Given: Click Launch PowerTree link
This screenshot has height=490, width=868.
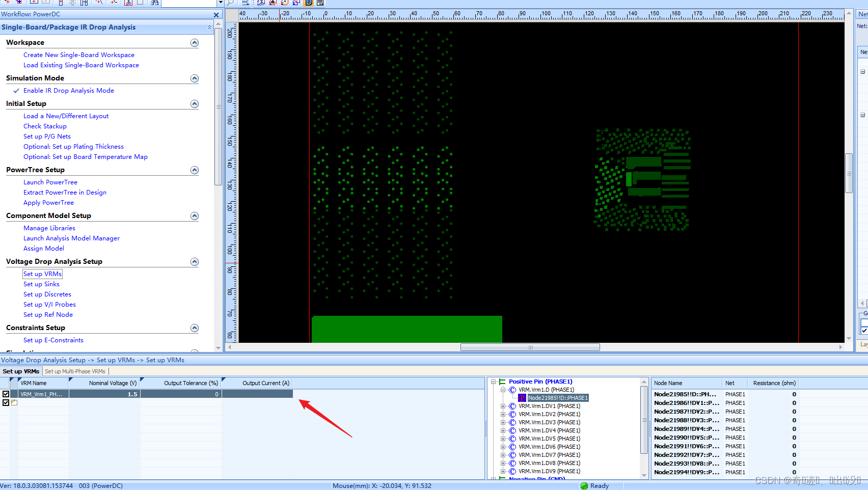Looking at the screenshot, I should click(x=50, y=182).
